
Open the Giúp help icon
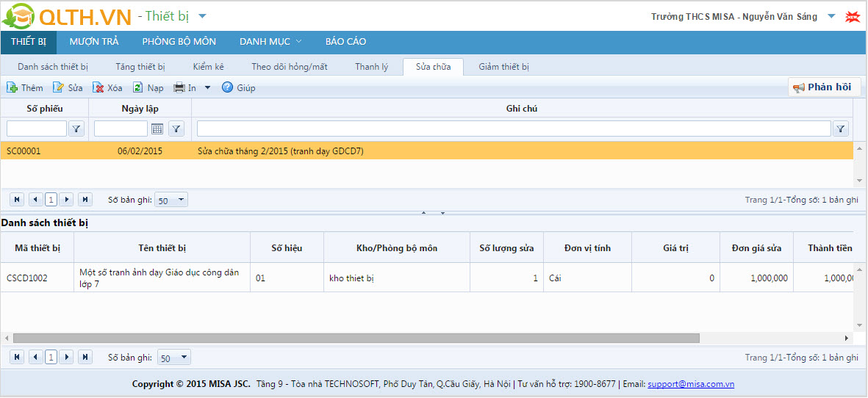click(227, 87)
